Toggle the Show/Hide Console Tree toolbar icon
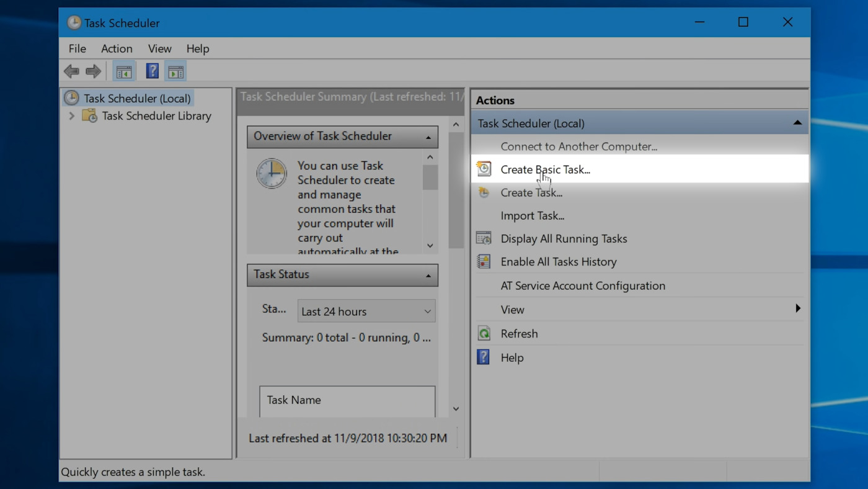The image size is (868, 489). click(x=124, y=71)
